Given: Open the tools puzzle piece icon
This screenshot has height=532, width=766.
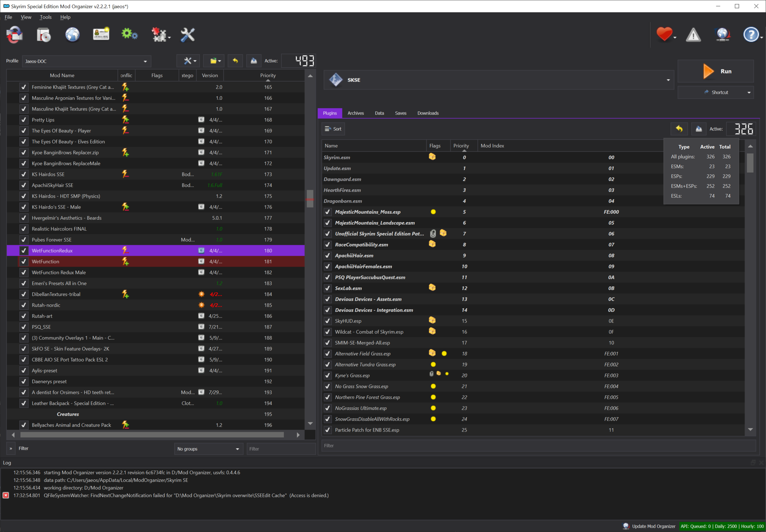Looking at the screenshot, I should pos(159,35).
